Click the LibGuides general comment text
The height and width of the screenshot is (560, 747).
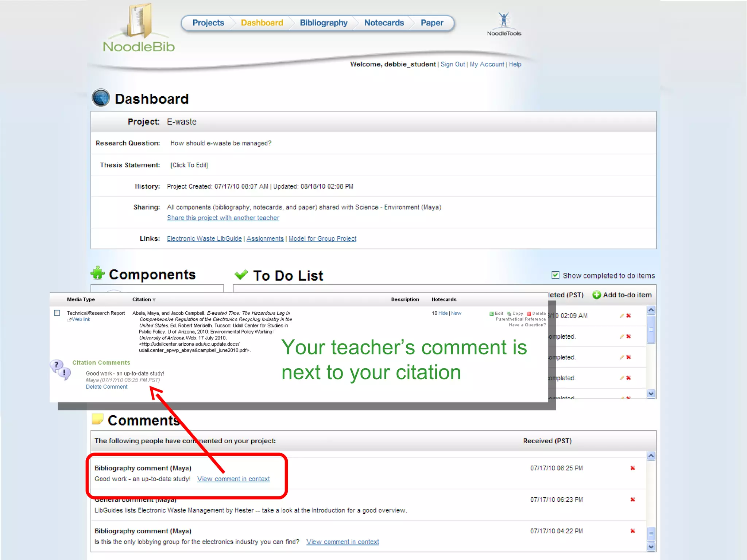point(251,510)
